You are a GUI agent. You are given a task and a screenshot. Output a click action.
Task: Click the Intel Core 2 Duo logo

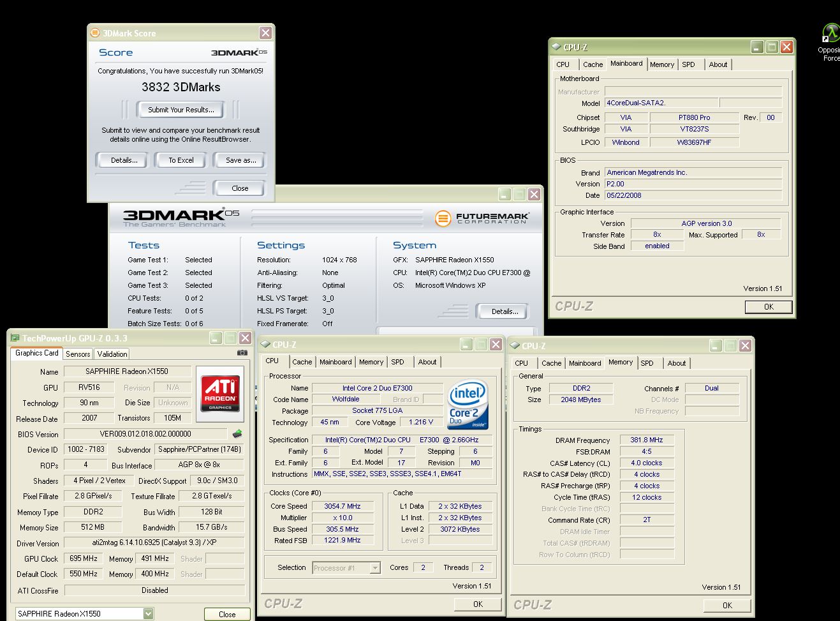tap(468, 405)
